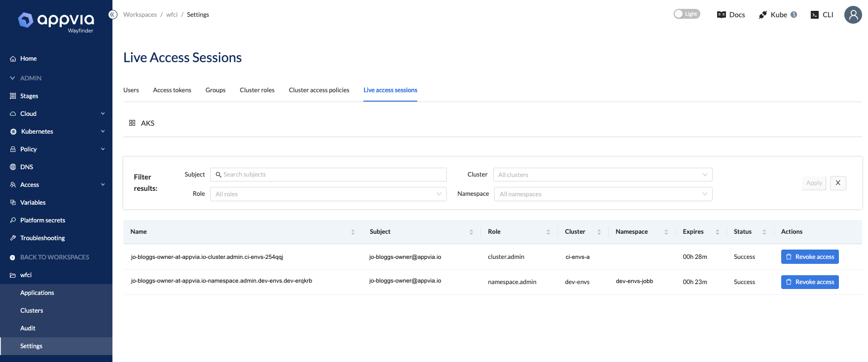Click the ci-envs-a cluster cell

pos(578,257)
